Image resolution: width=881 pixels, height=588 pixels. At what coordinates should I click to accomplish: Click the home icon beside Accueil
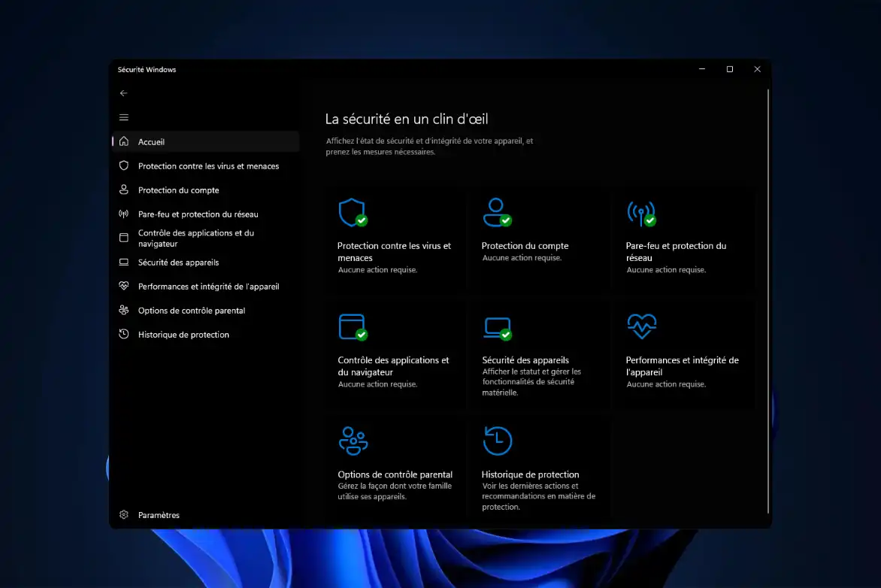point(123,141)
